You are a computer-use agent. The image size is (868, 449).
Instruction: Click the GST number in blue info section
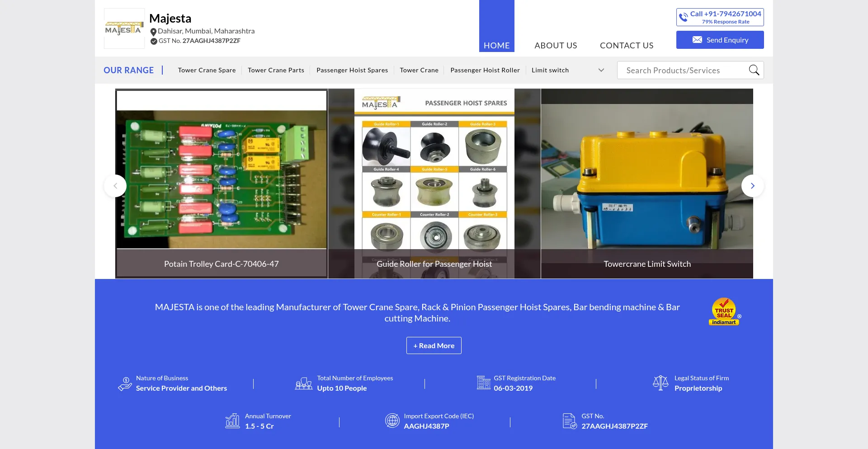[614, 426]
